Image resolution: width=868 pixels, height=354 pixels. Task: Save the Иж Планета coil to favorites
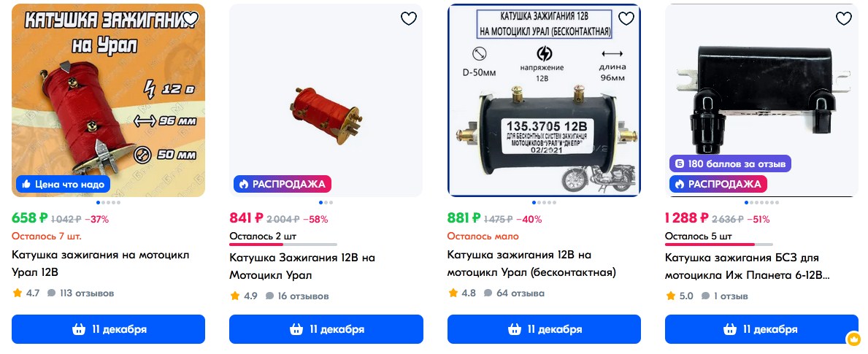click(844, 19)
